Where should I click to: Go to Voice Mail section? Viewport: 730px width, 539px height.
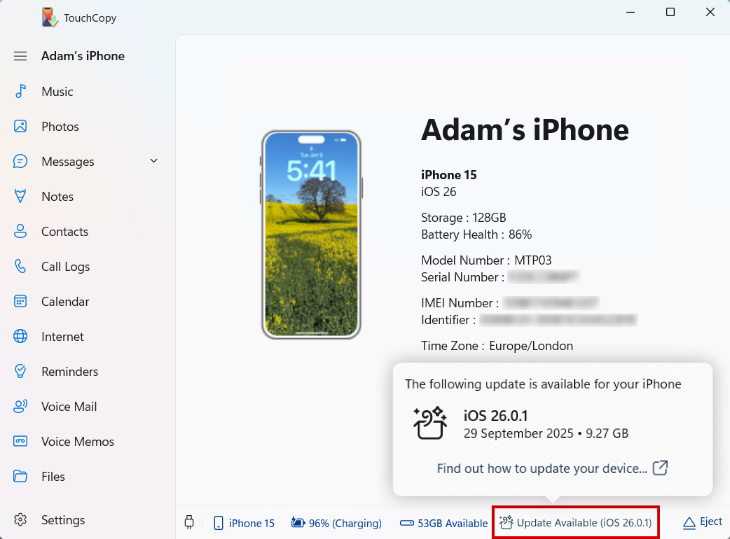pyautogui.click(x=69, y=406)
